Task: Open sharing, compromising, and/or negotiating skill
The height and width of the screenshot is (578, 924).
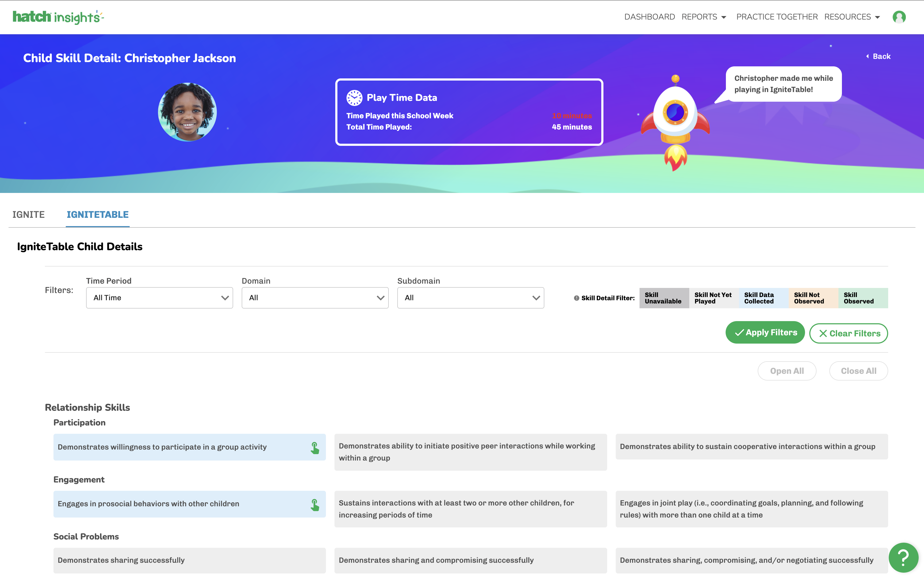Action: (751, 560)
